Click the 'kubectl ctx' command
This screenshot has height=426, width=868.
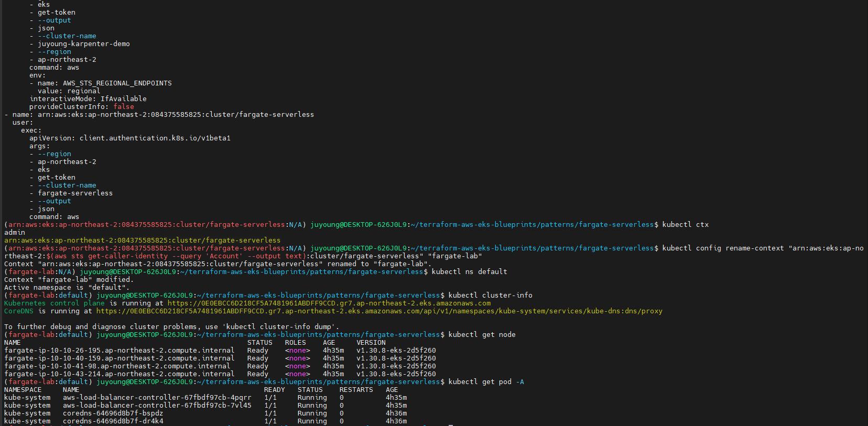click(686, 225)
